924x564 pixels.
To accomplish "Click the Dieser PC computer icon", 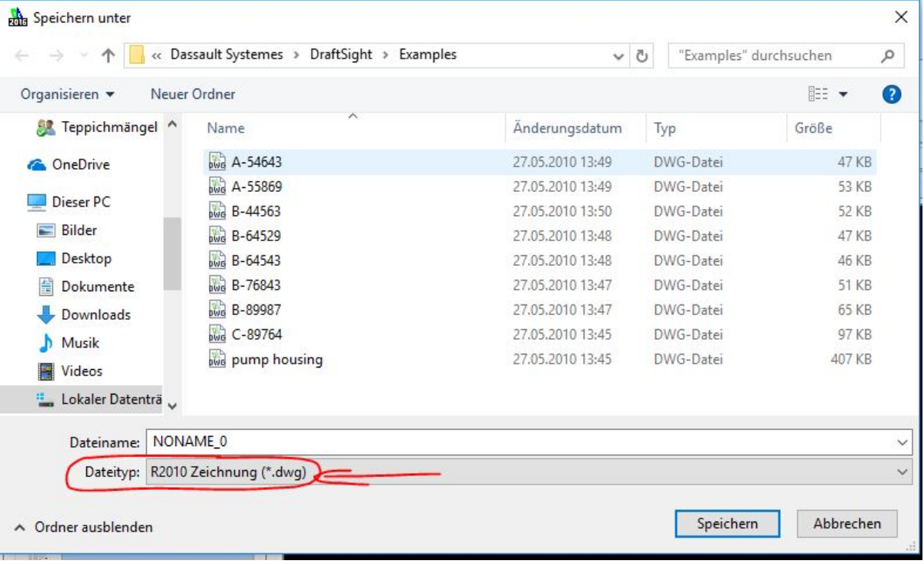I will [36, 202].
